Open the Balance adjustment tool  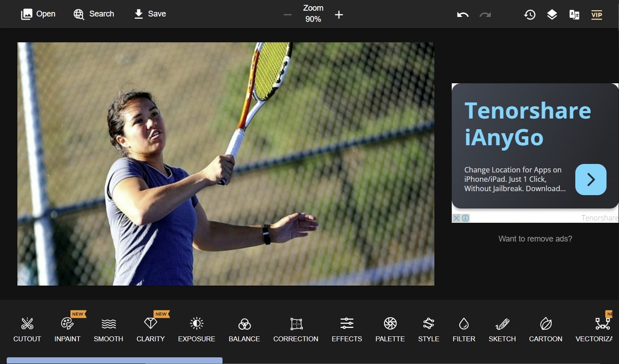point(244,330)
